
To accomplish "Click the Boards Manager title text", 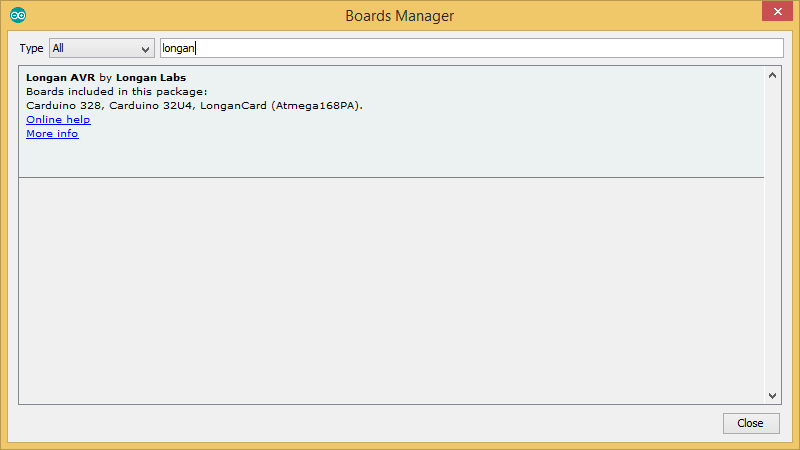I will point(399,16).
